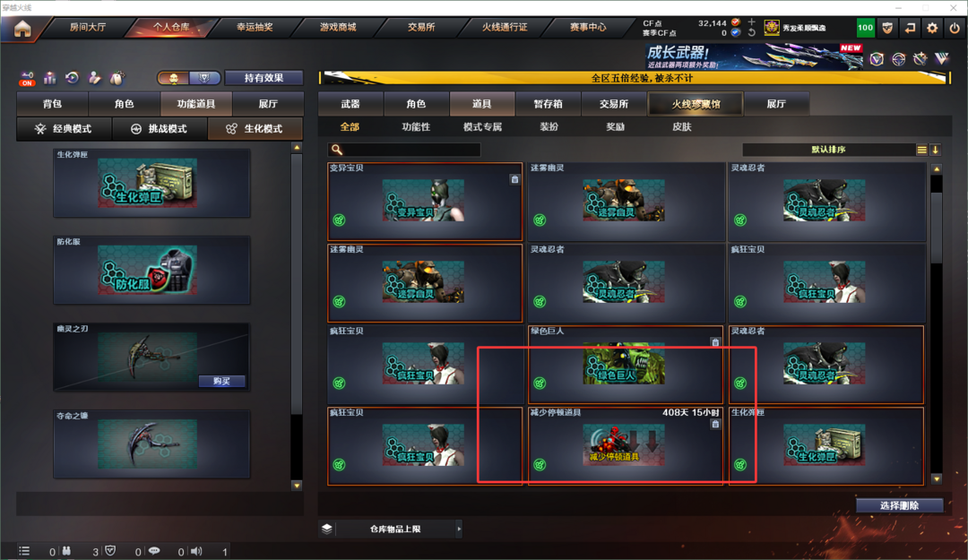Toggle the key ON switch icon
968x560 pixels.
(x=27, y=79)
